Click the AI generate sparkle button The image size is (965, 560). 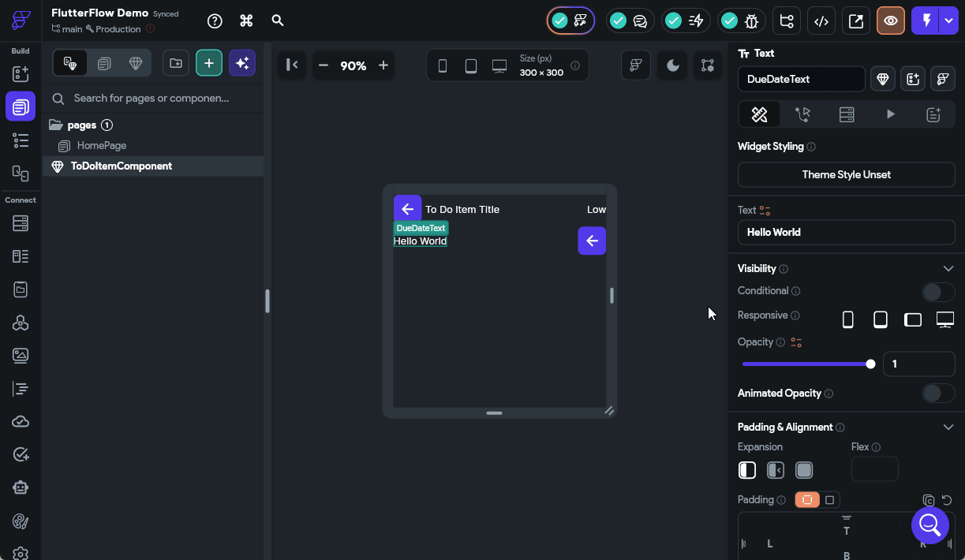point(242,63)
